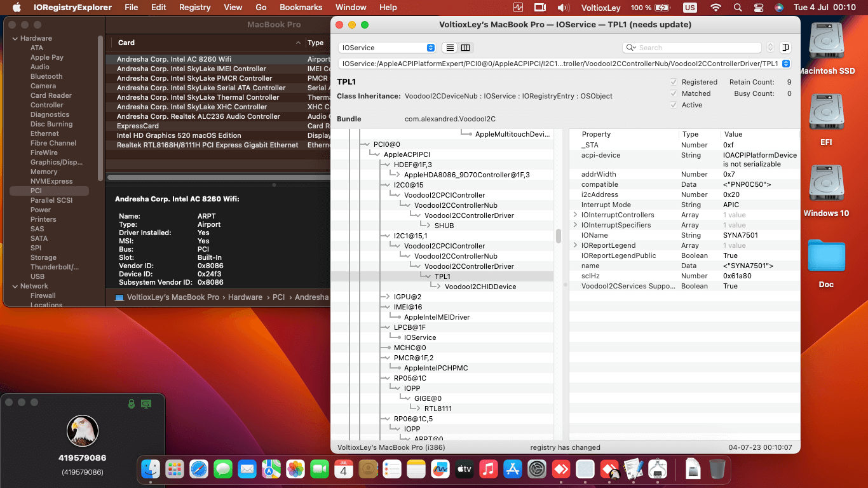868x488 pixels.
Task: Click the Spotlight search magnifier icon
Action: point(737,8)
